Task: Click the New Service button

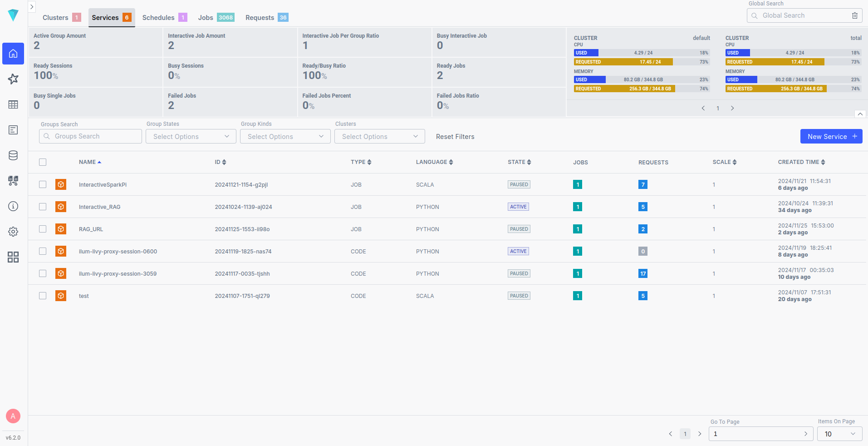Action: (x=831, y=136)
